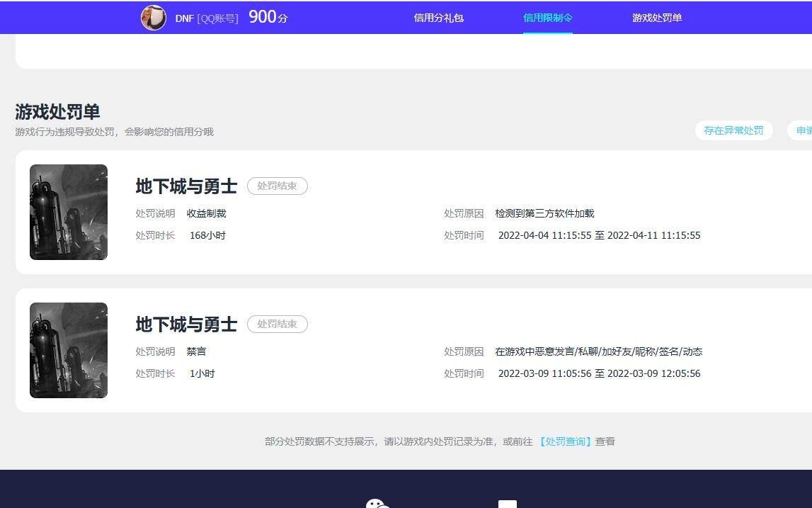Go to the 游戏处罚单 tab
812x508 pixels.
pyautogui.click(x=657, y=18)
